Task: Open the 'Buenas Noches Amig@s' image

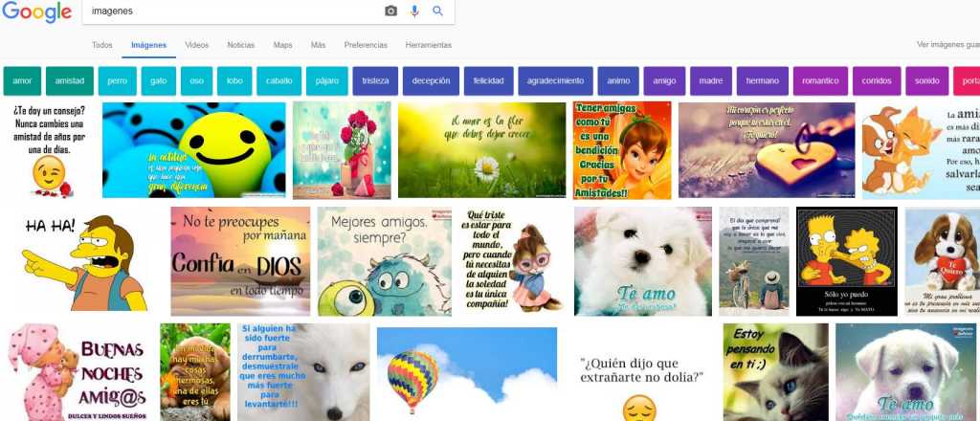Action: [x=78, y=372]
